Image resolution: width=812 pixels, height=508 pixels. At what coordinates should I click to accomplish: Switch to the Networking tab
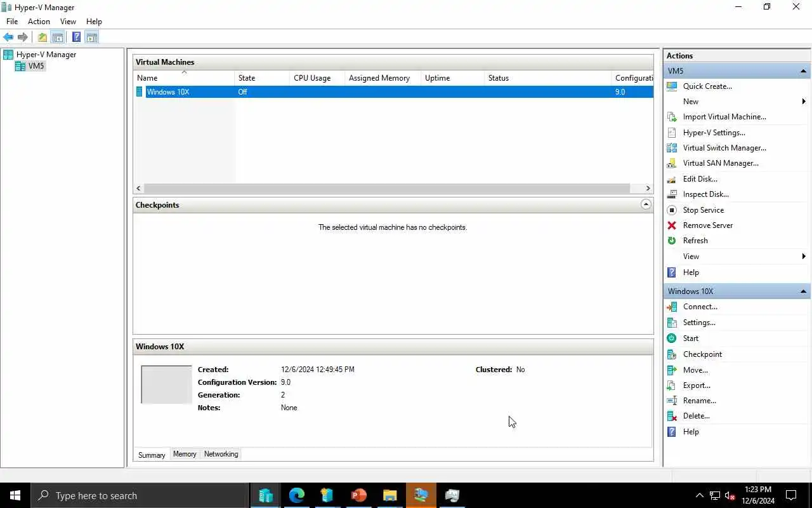pos(221,454)
